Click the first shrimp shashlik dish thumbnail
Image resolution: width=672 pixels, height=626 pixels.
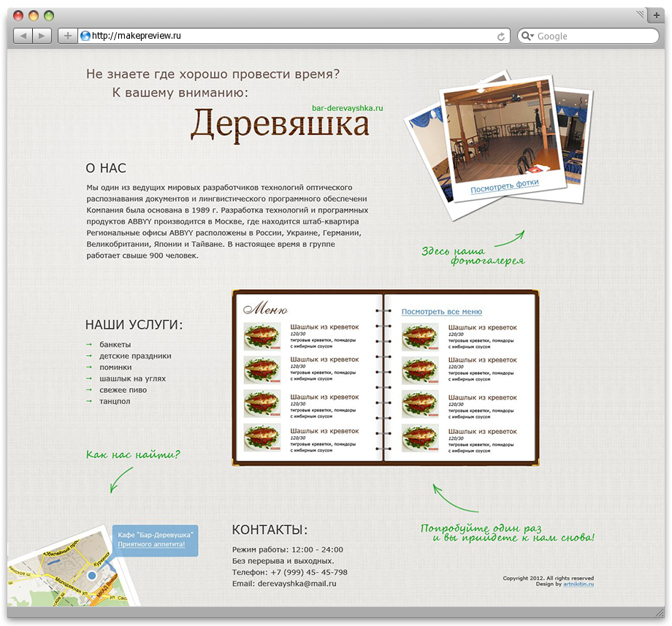click(261, 336)
